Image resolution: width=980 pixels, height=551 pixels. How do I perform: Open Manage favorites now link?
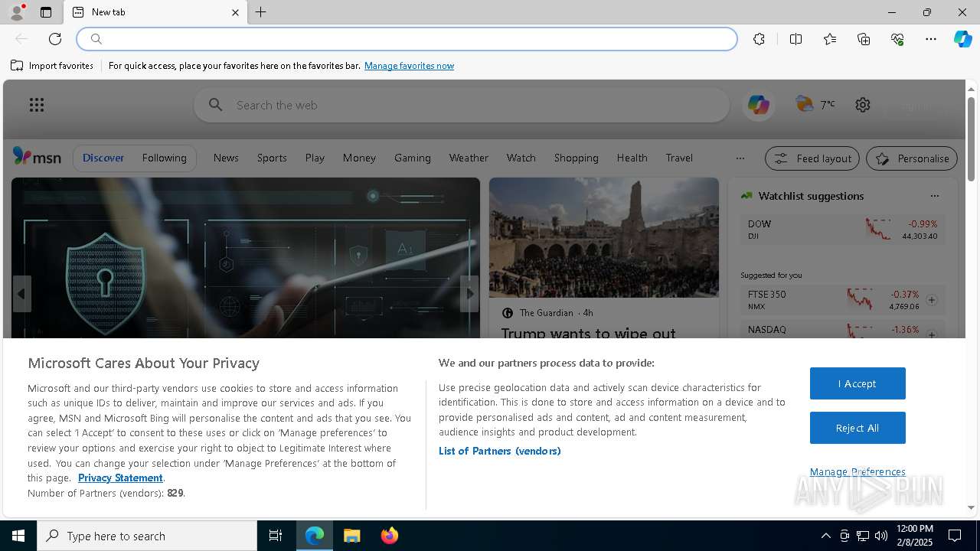click(x=409, y=66)
